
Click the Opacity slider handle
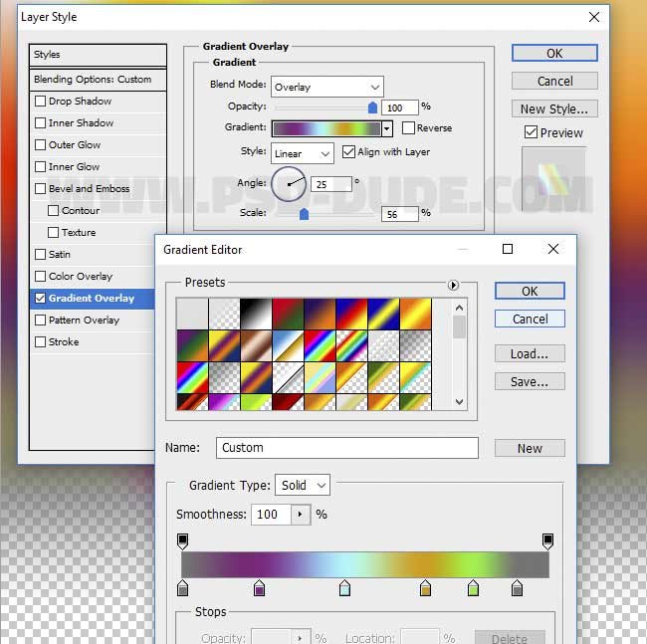(373, 107)
